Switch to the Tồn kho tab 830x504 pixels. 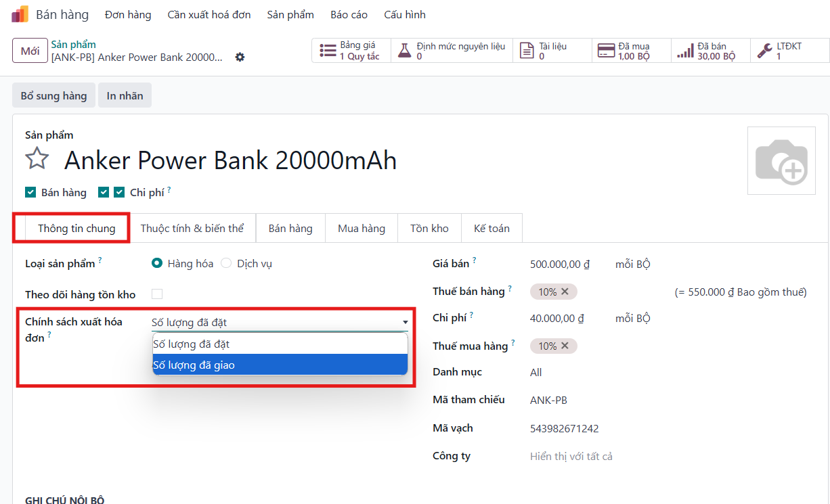429,228
